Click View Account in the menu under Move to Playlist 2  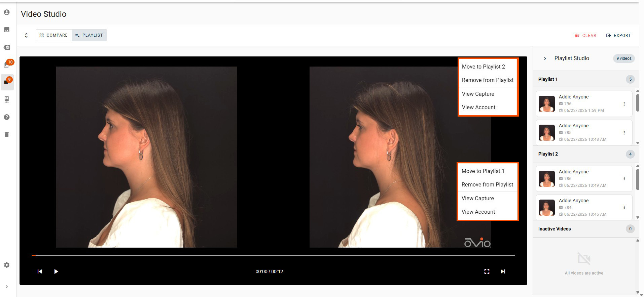(x=488, y=108)
